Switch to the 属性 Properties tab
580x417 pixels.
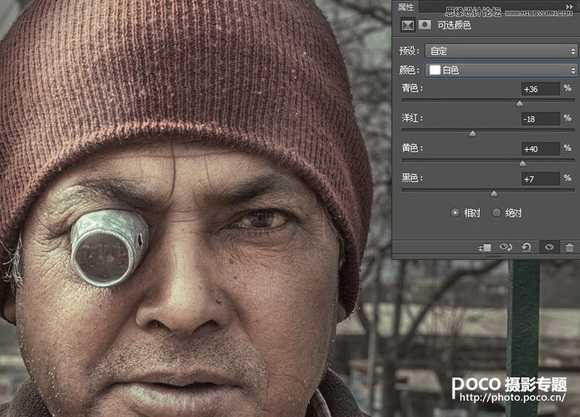tap(406, 7)
